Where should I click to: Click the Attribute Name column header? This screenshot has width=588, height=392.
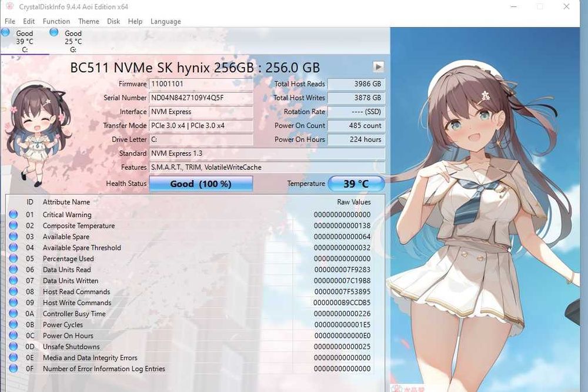click(x=66, y=202)
